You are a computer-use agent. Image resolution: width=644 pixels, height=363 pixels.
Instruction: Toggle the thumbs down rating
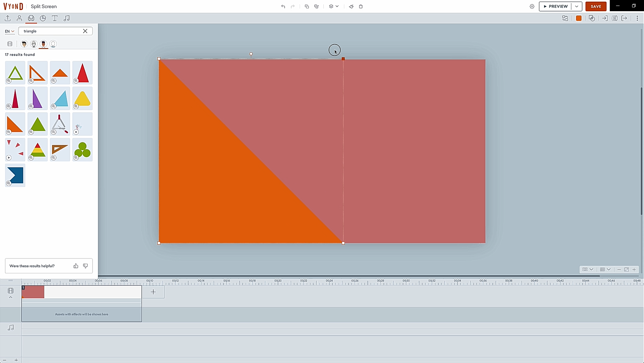[x=86, y=266]
